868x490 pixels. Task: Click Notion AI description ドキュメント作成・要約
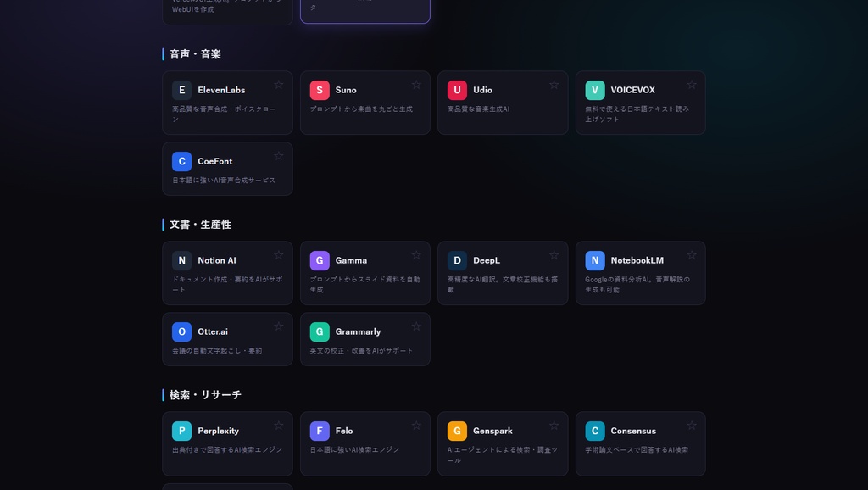[227, 285]
